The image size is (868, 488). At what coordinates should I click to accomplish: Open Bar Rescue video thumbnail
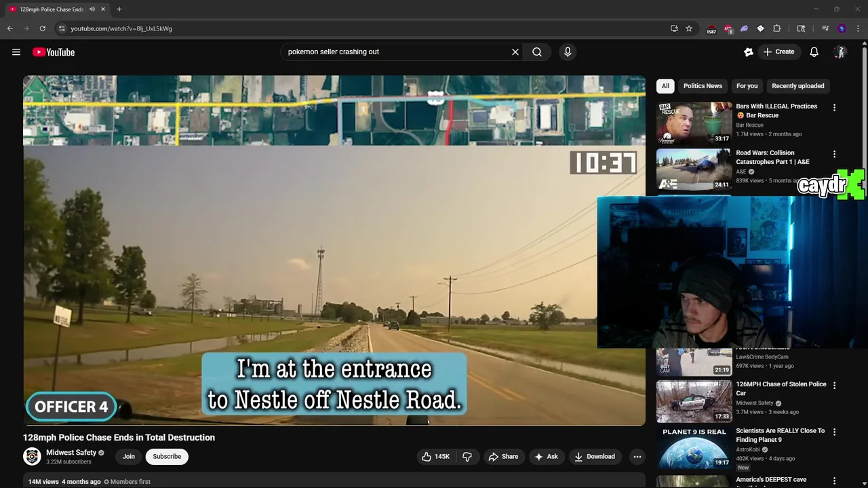694,123
